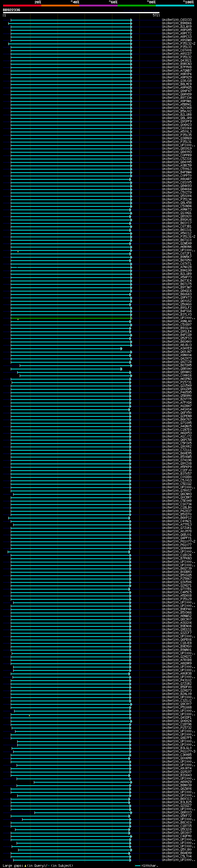Open hit UniRef100_Q6FV50
197x868 pixels.
176,413
